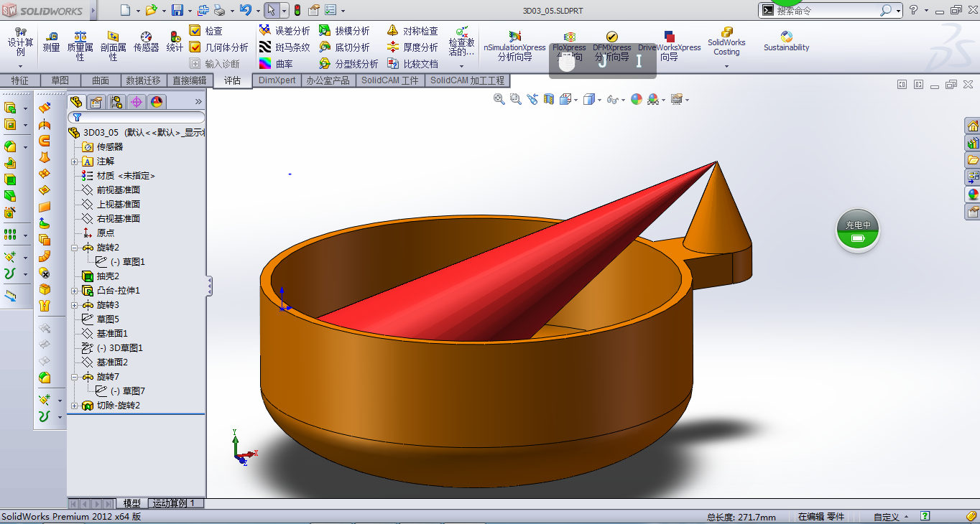This screenshot has height=524, width=980.
Task: Click the feature tree filter icon
Action: (x=77, y=117)
